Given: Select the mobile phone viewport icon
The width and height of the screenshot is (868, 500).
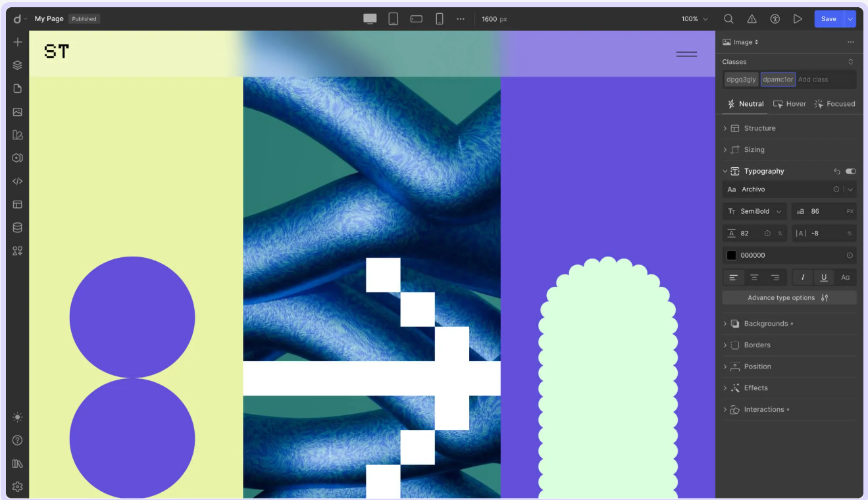Looking at the screenshot, I should [x=439, y=19].
